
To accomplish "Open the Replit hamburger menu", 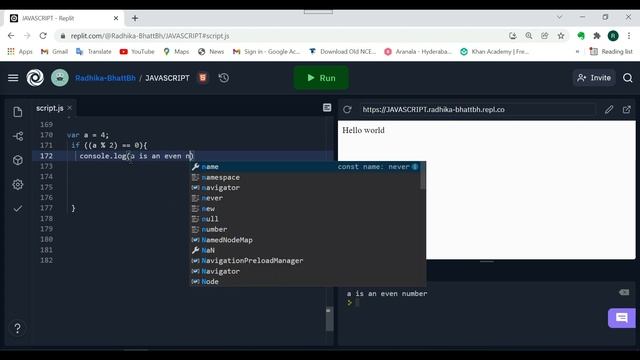I will point(13,78).
